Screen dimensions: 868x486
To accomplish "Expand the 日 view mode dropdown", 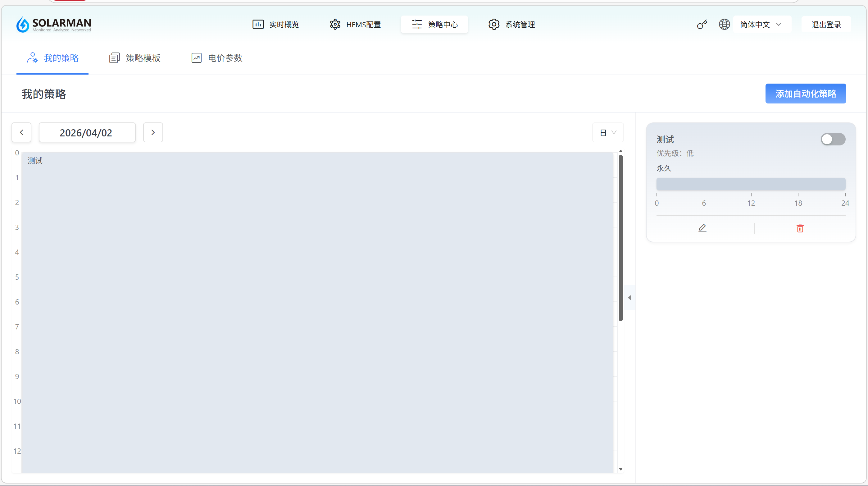I will (608, 133).
